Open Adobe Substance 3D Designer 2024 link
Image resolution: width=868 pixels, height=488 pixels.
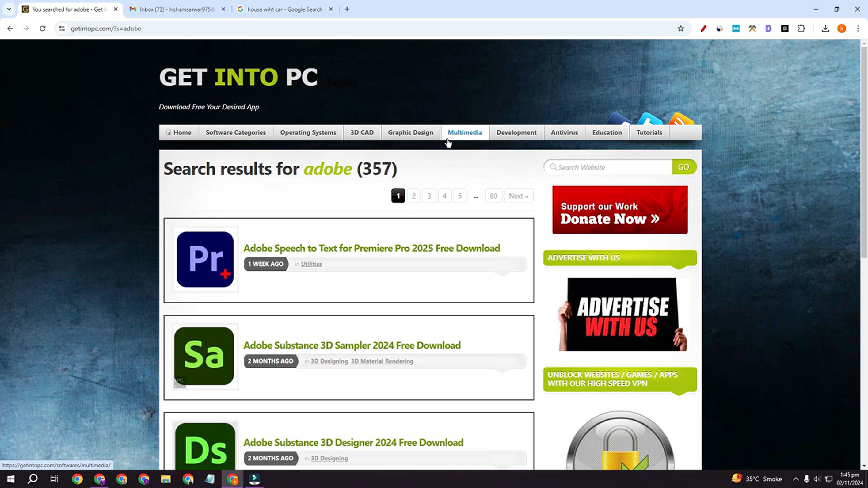click(353, 442)
